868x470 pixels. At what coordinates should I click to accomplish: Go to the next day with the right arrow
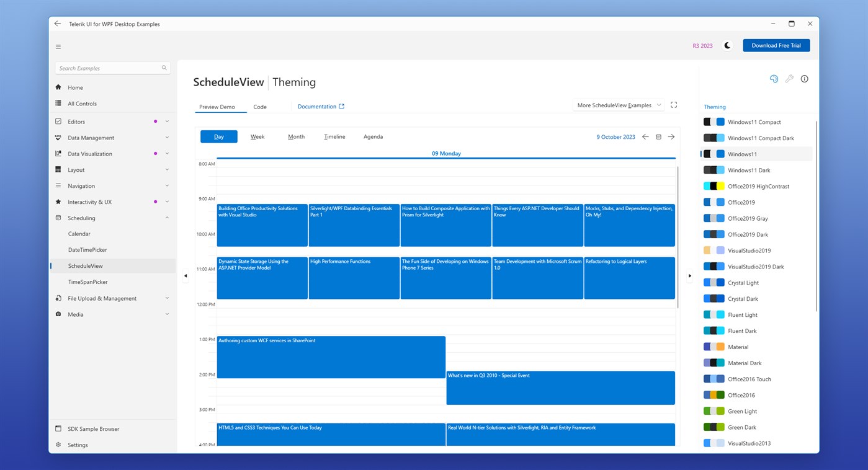671,136
